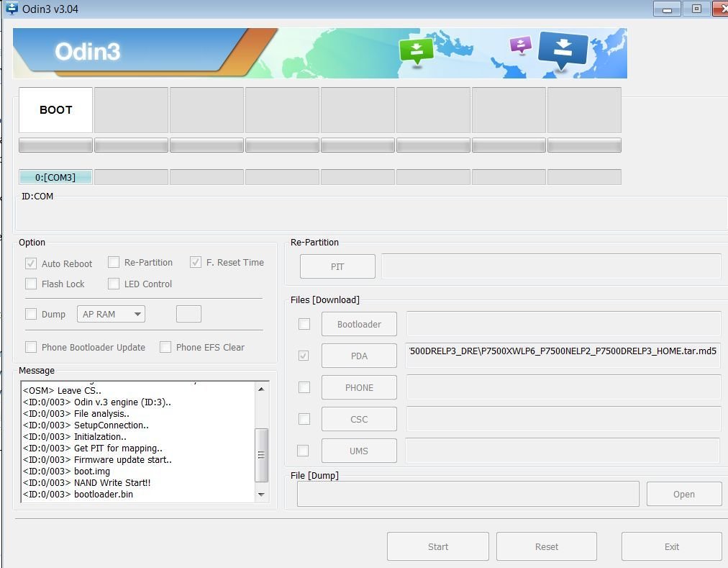Tick the checkbox next to Bootloader file button
This screenshot has height=568, width=728.
[304, 323]
